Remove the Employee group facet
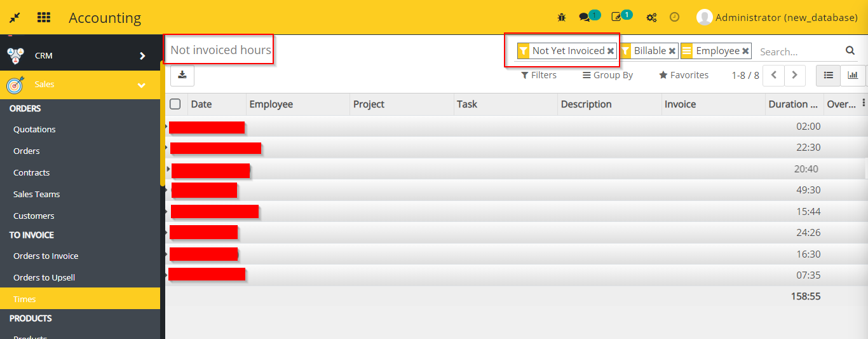868x339 pixels. coord(745,51)
